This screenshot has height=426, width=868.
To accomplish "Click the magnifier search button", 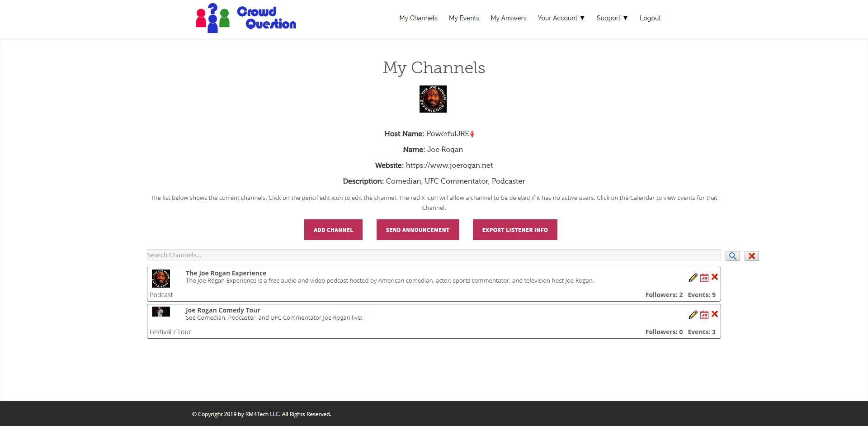I will coord(733,256).
